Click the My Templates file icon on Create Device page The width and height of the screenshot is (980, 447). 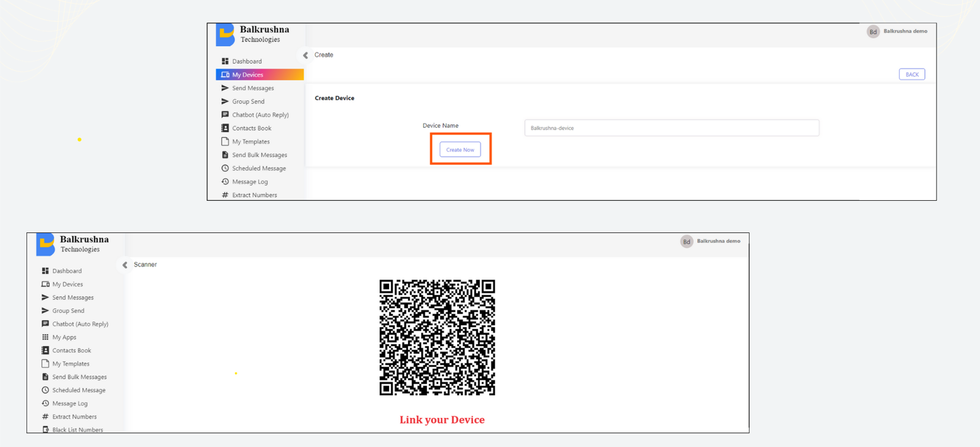225,141
